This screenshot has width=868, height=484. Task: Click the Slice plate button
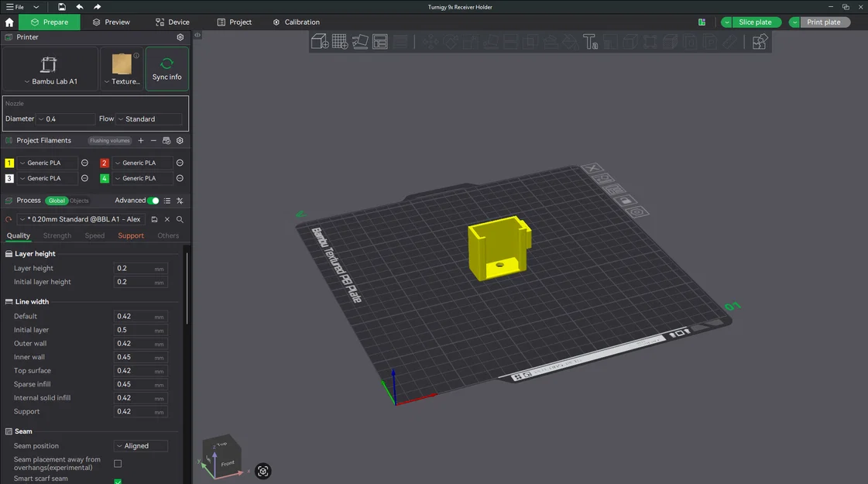[755, 22]
